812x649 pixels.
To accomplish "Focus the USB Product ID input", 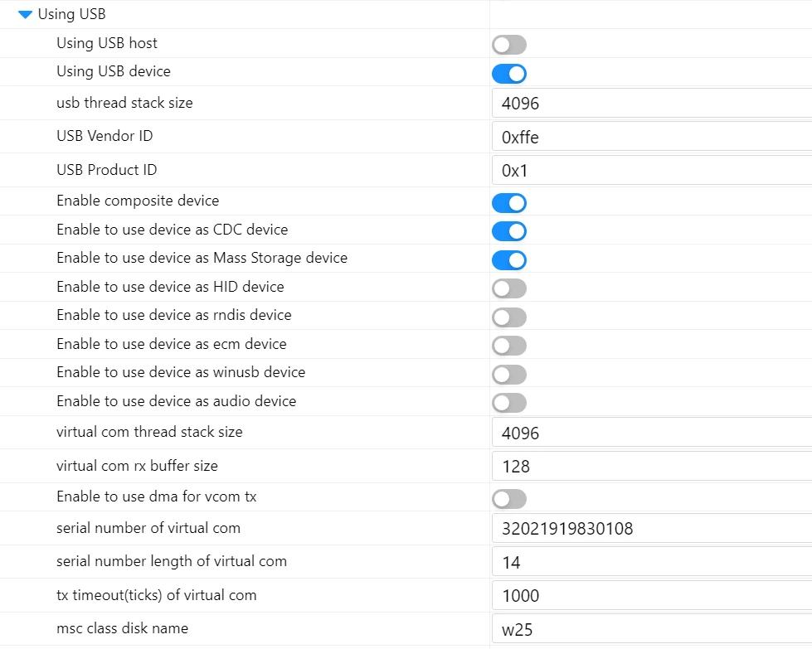I will pyautogui.click(x=651, y=171).
